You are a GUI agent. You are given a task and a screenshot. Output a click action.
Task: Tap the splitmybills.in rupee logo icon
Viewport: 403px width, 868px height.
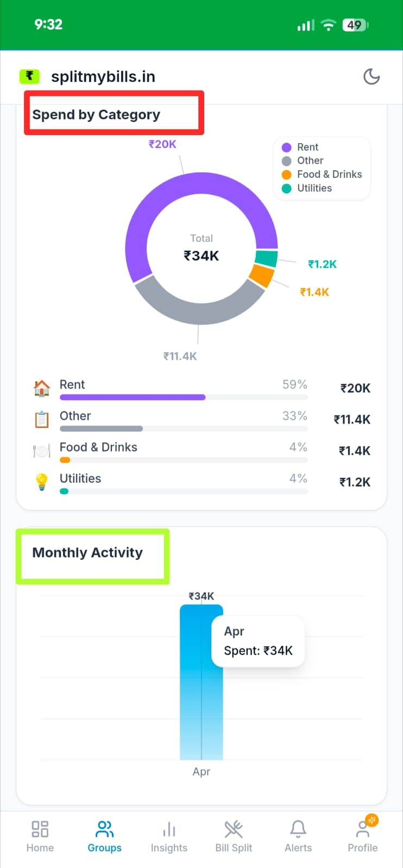[x=29, y=76]
